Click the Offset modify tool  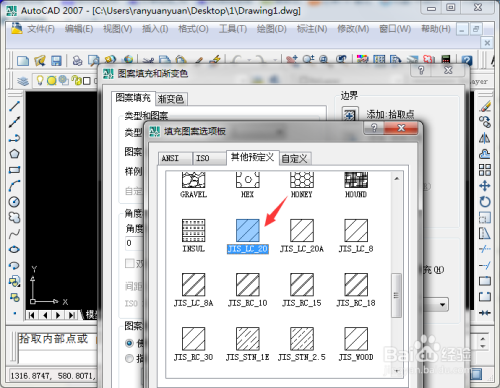[x=485, y=154]
